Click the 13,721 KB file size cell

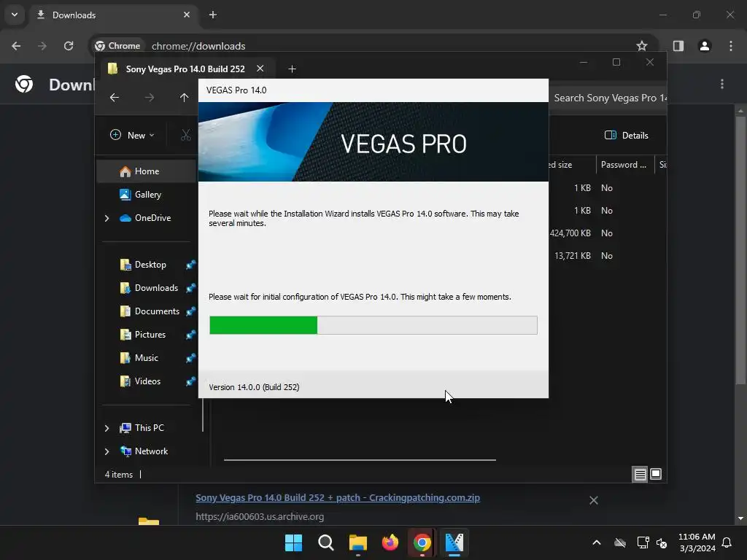pos(573,256)
